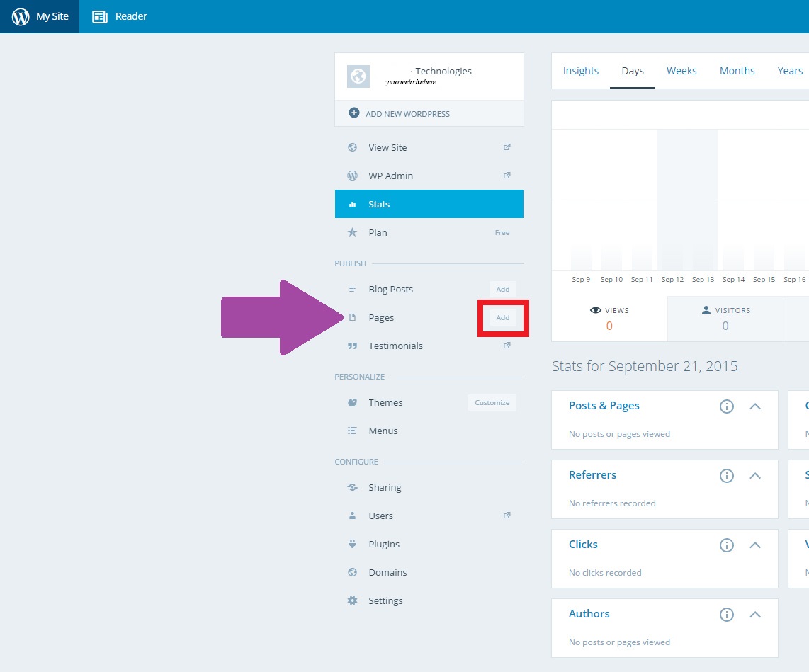The image size is (809, 672).
Task: Select the Months stats tab
Action: click(x=737, y=71)
